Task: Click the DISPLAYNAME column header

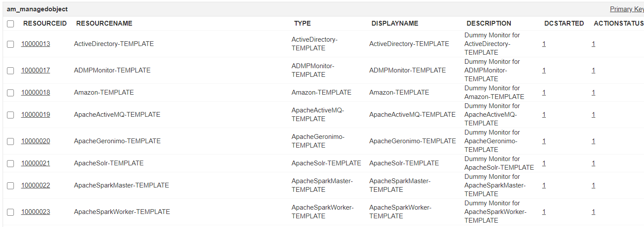Action: [395, 23]
